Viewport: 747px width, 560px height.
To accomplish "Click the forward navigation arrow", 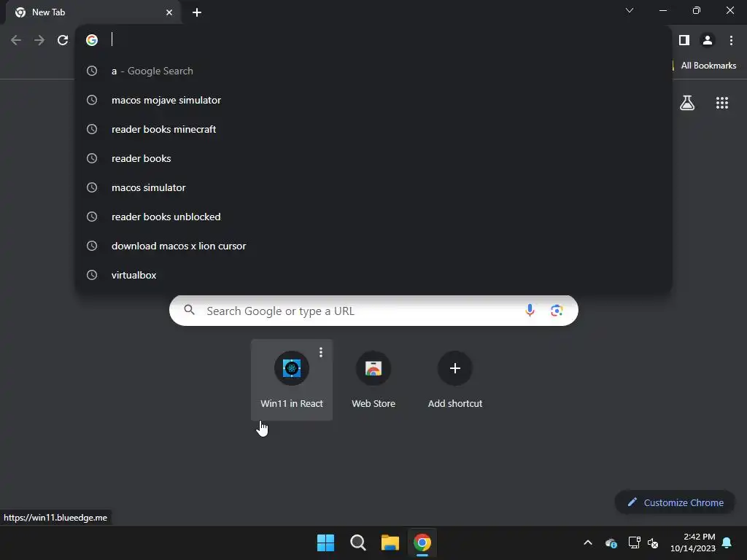I will pyautogui.click(x=39, y=40).
